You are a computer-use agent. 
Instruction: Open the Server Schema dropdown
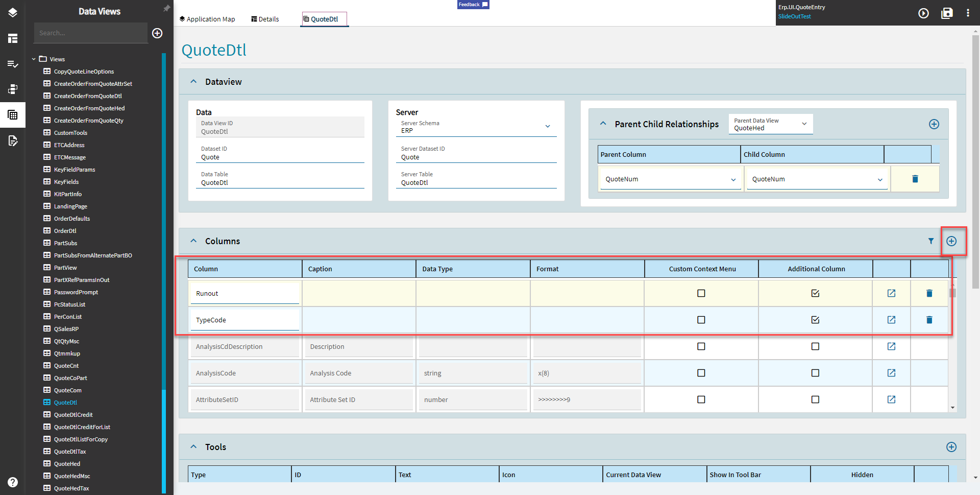(476, 127)
